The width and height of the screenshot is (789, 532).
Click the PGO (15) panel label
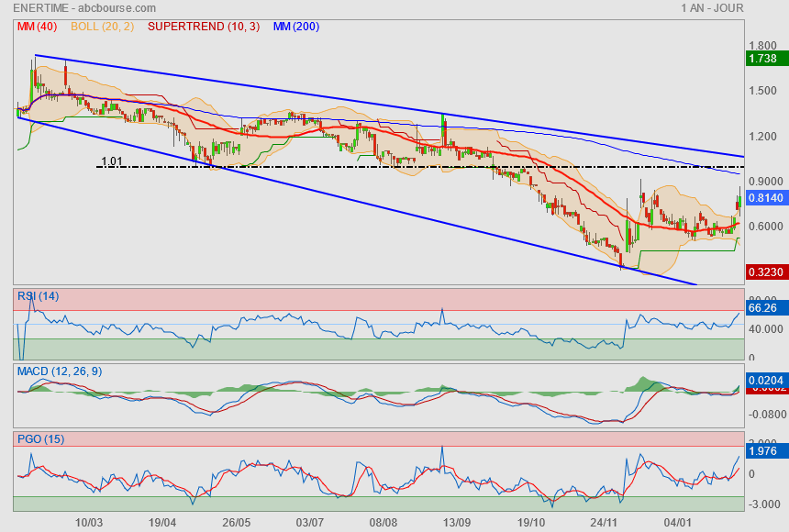coord(40,439)
